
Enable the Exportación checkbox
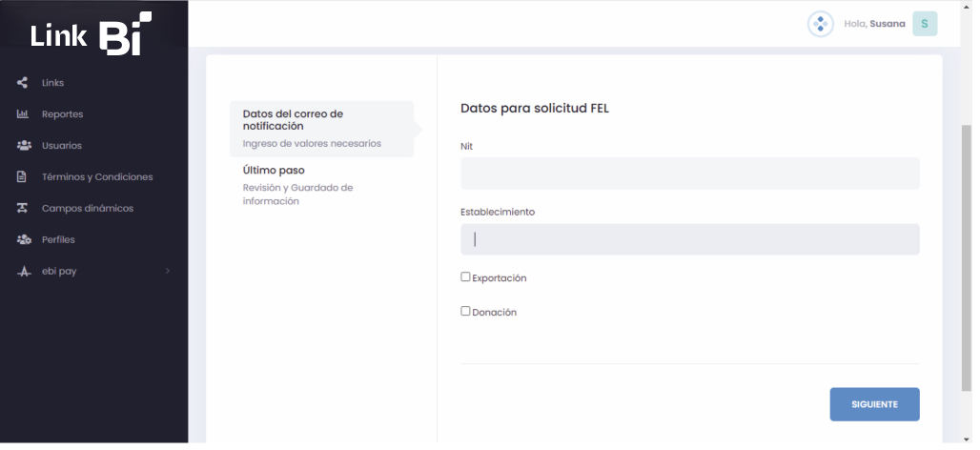465,276
